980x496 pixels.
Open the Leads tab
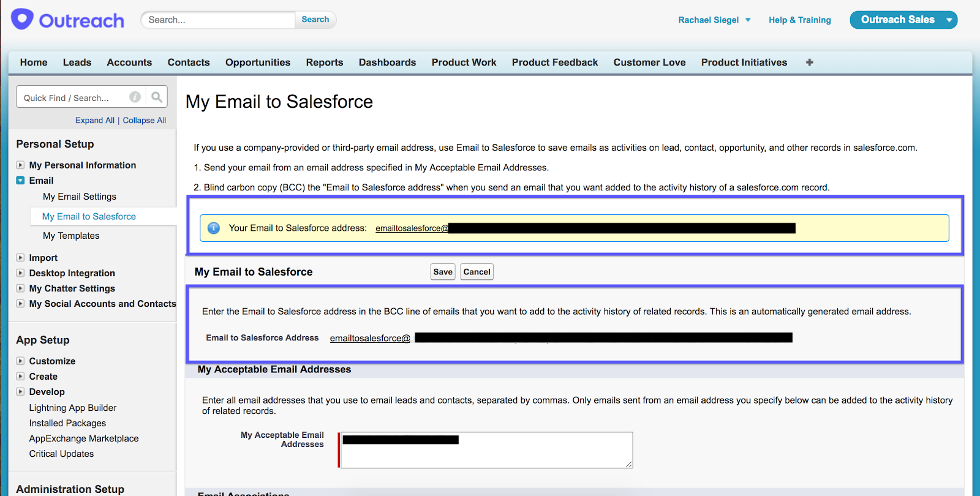(77, 62)
